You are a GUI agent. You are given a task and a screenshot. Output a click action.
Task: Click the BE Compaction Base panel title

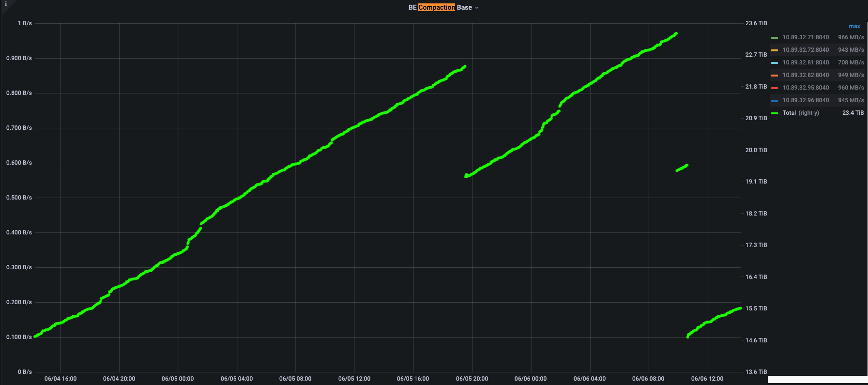[440, 7]
